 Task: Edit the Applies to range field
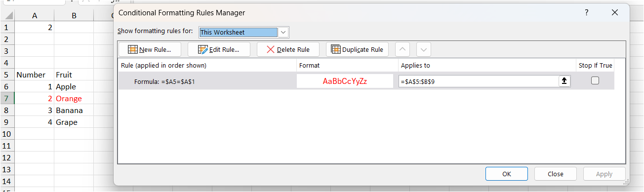point(479,81)
